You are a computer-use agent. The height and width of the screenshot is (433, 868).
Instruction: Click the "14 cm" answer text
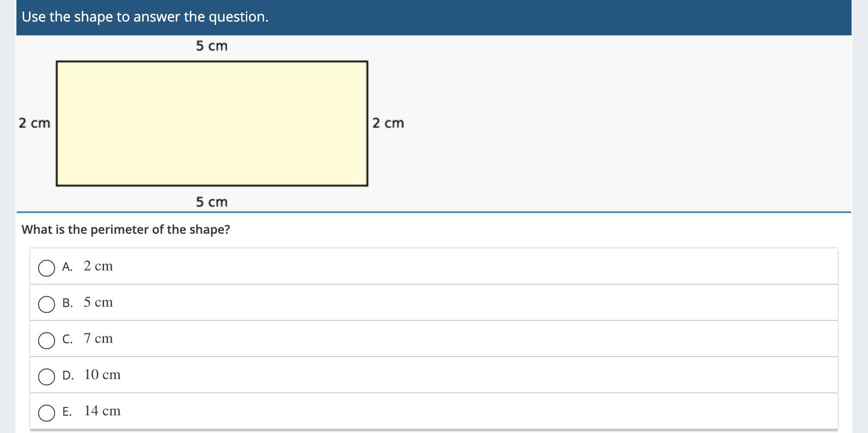pos(102,411)
